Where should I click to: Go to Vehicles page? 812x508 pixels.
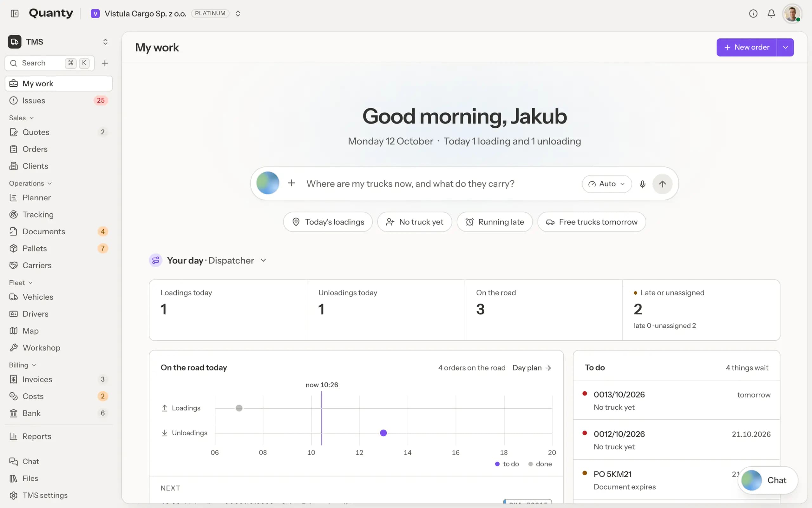click(59, 297)
